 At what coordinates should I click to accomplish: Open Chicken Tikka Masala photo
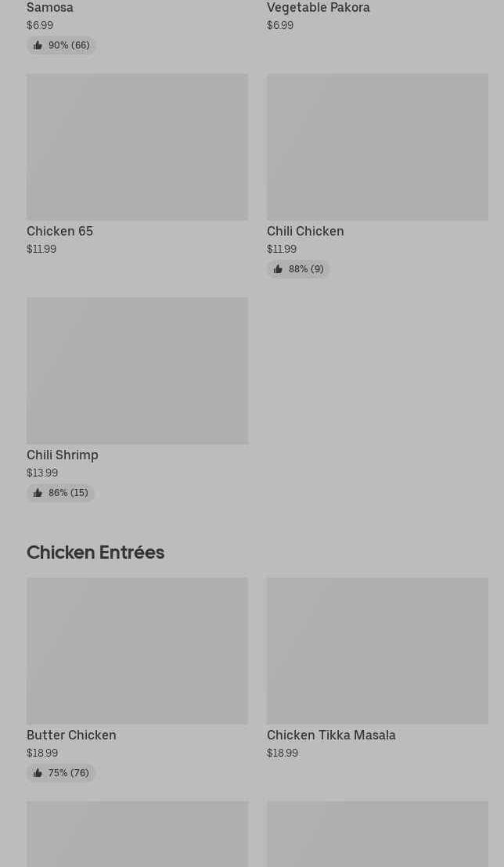tap(377, 651)
